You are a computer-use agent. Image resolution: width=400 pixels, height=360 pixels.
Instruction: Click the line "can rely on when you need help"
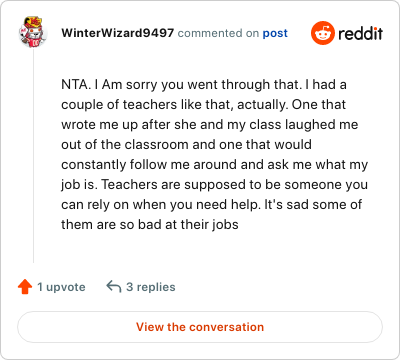click(211, 205)
